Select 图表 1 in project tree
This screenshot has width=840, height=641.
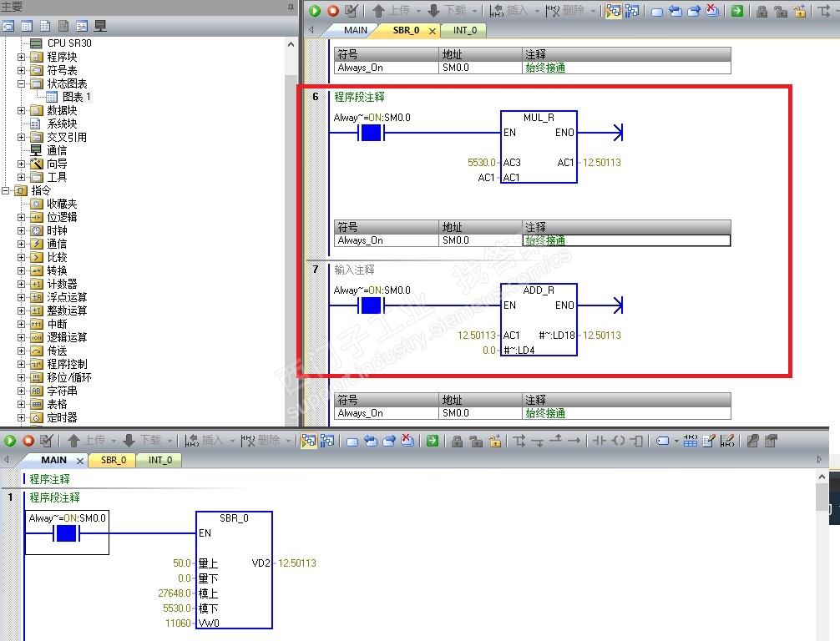(77, 97)
